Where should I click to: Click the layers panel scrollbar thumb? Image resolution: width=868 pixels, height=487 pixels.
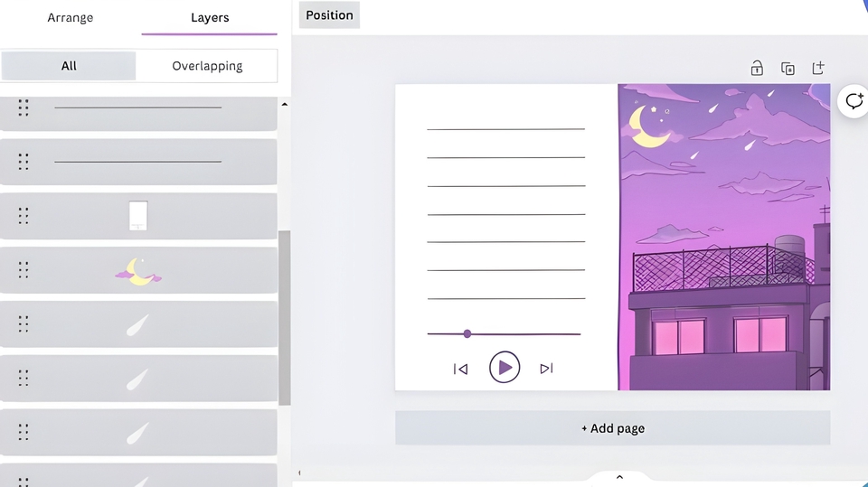coord(285,318)
